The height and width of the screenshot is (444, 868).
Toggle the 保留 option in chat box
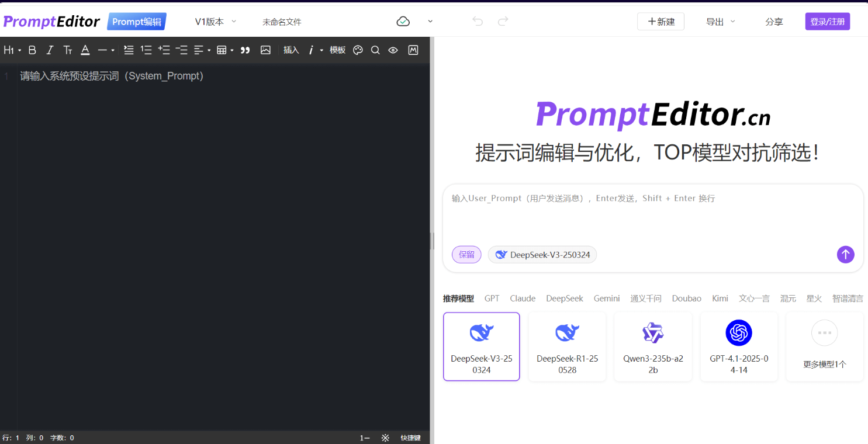[466, 255]
